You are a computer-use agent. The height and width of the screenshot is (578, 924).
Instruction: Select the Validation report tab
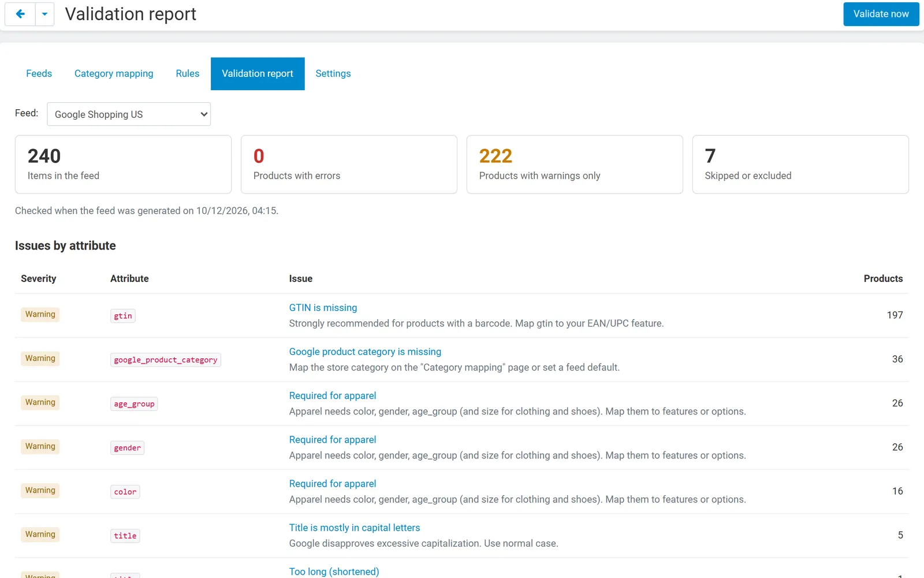(258, 73)
